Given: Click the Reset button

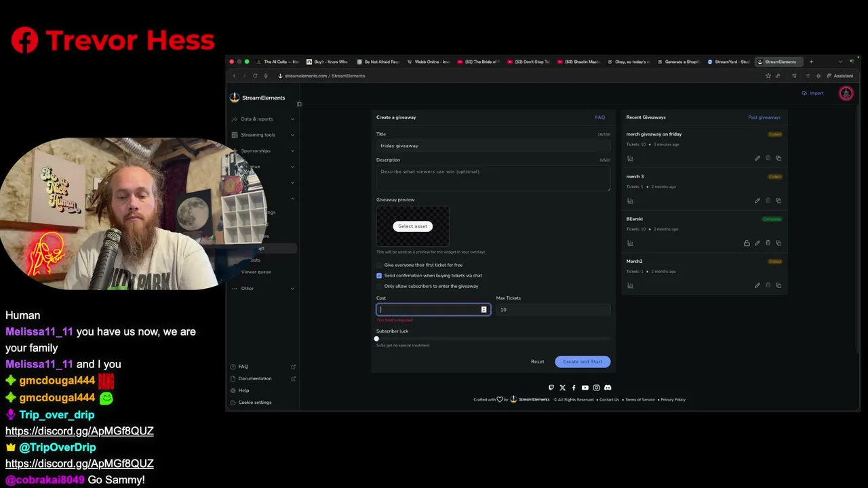Looking at the screenshot, I should (537, 362).
